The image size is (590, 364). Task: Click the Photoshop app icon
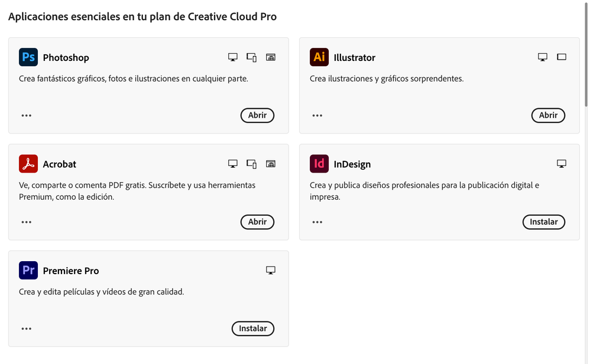(x=28, y=57)
